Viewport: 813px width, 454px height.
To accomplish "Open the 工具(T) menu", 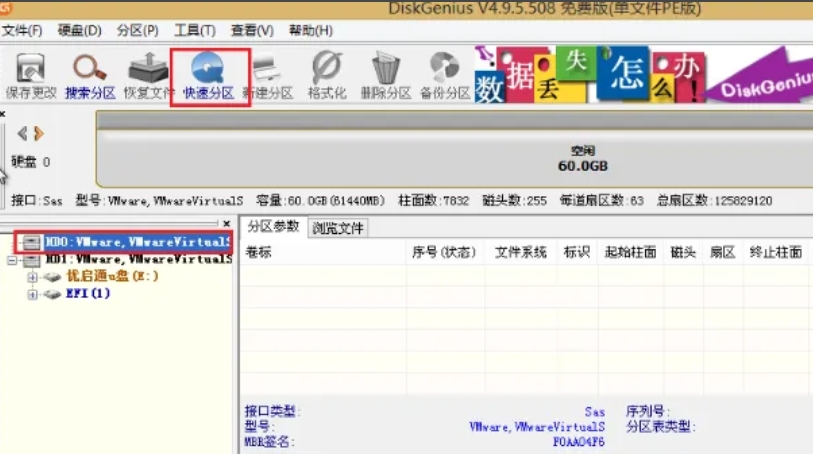I will (x=195, y=31).
